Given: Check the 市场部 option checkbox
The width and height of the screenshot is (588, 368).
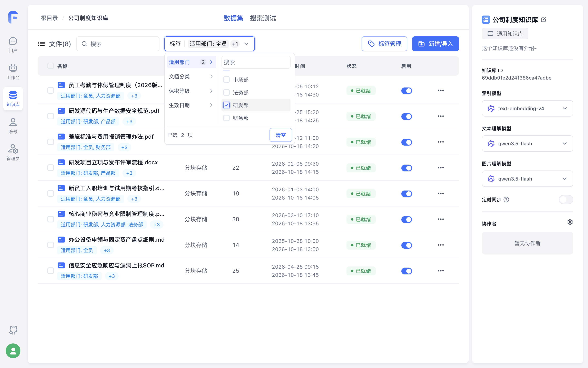Looking at the screenshot, I should click(x=226, y=80).
